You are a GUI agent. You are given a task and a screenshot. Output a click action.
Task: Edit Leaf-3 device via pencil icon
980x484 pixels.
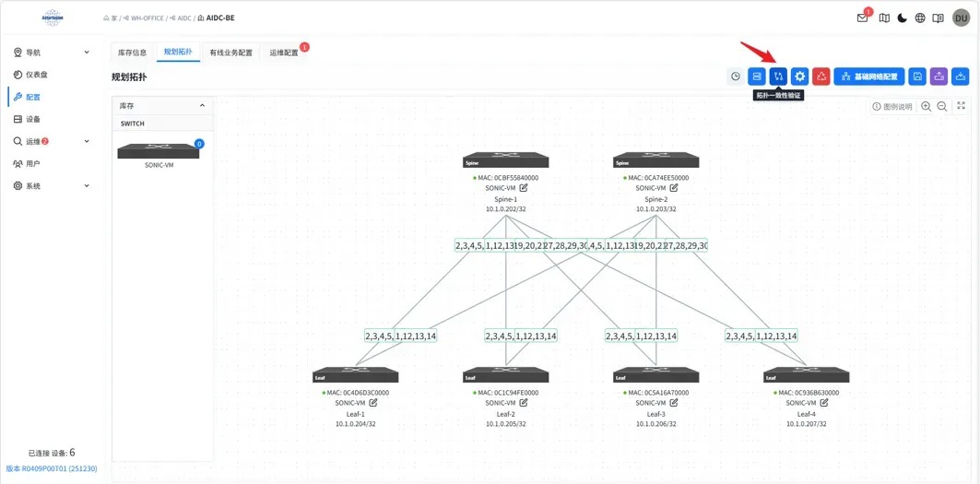point(674,403)
